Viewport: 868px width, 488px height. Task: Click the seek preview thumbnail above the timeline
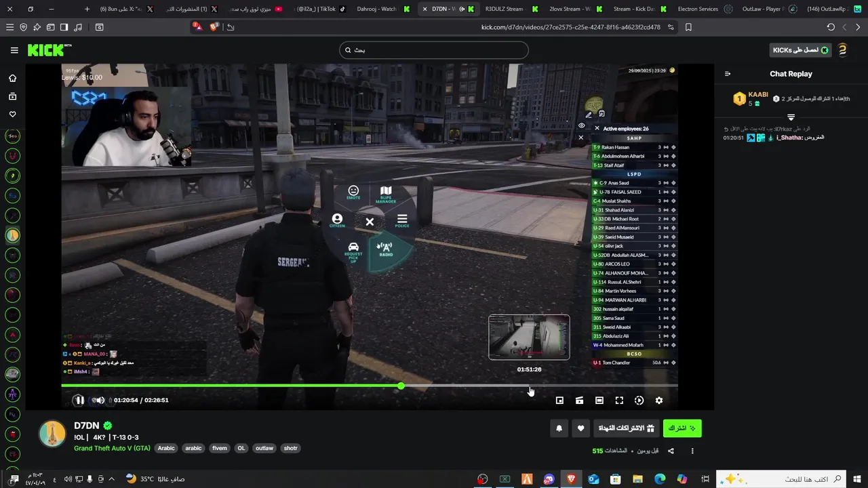click(529, 338)
